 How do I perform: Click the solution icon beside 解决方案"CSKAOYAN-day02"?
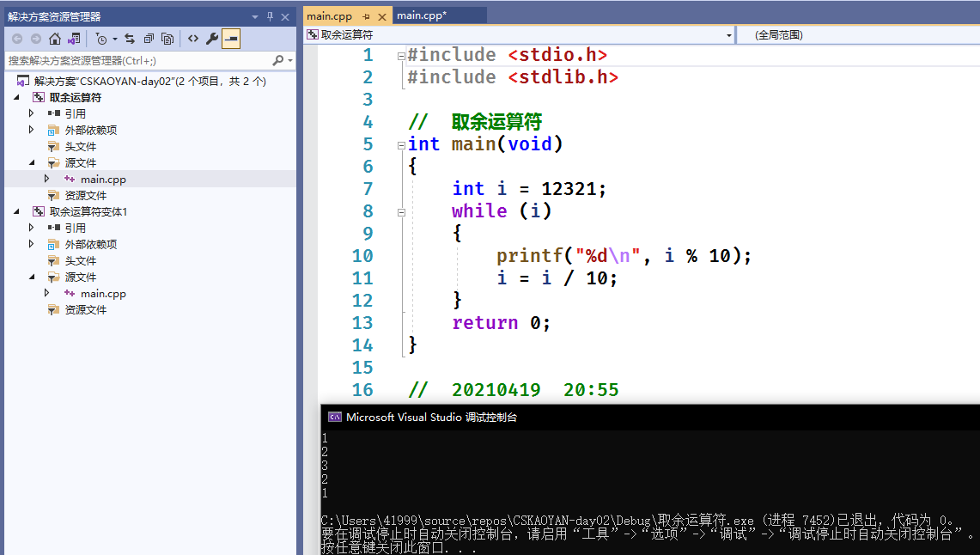23,82
